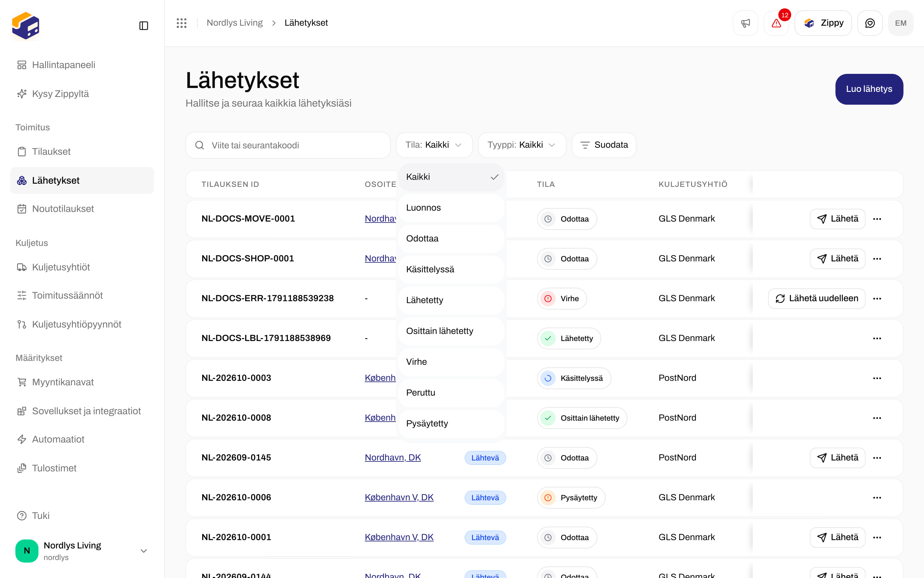The width and height of the screenshot is (924, 578).
Task: Select Kaikki status option
Action: 451,177
